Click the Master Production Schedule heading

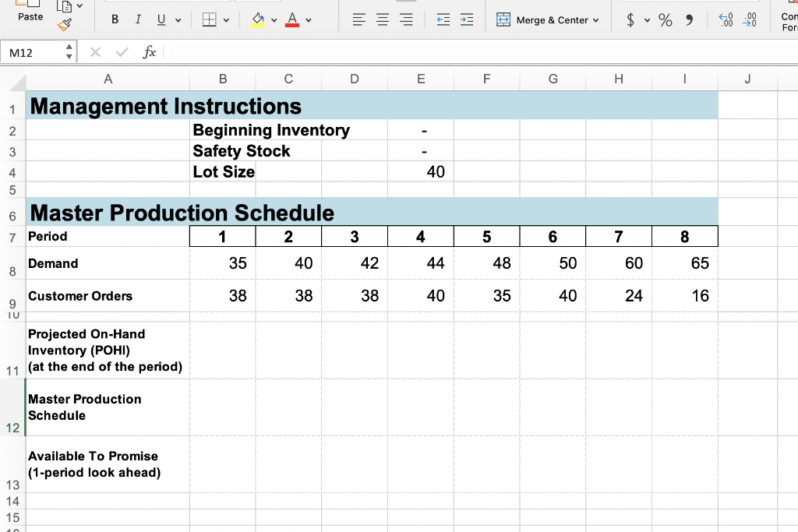[182, 213]
